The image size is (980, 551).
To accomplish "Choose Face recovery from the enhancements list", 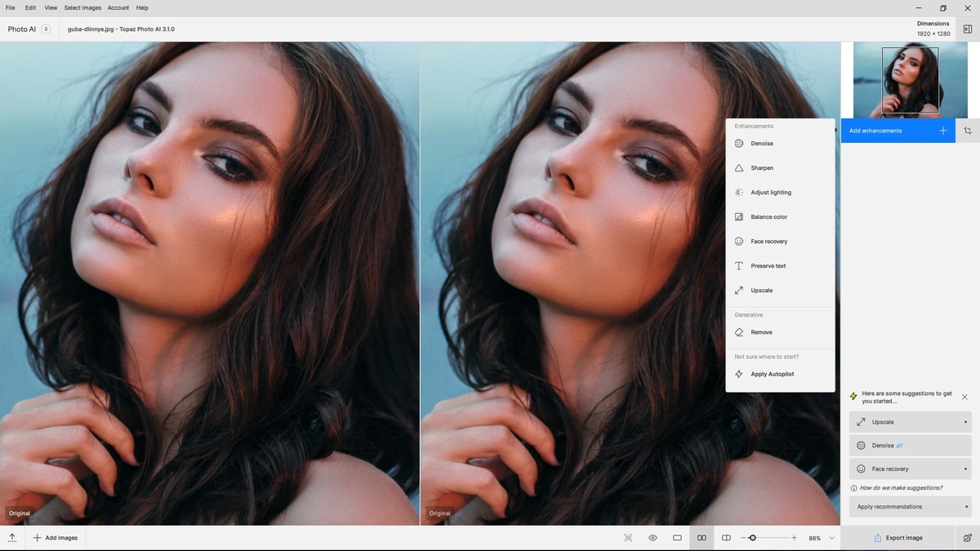I will tap(780, 242).
